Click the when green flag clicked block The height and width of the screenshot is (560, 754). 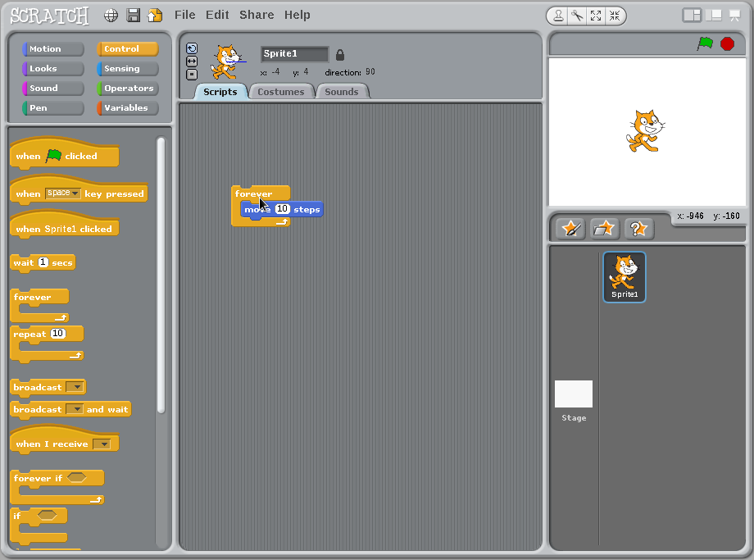[x=64, y=154]
